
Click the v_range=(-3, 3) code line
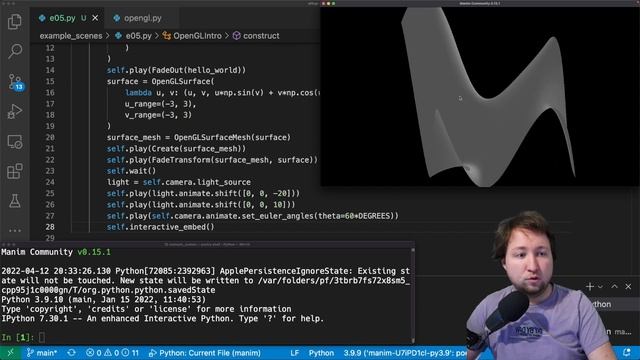click(x=158, y=115)
